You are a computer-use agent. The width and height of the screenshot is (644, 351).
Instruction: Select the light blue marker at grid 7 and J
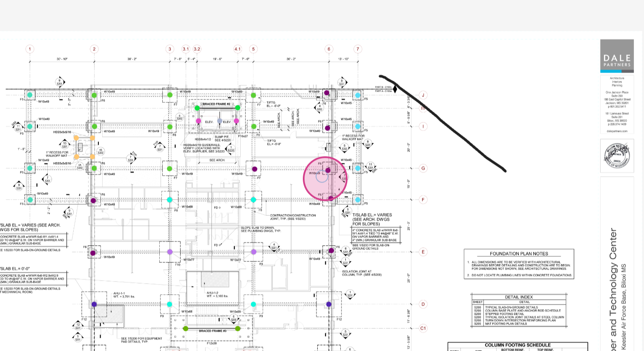coord(358,95)
